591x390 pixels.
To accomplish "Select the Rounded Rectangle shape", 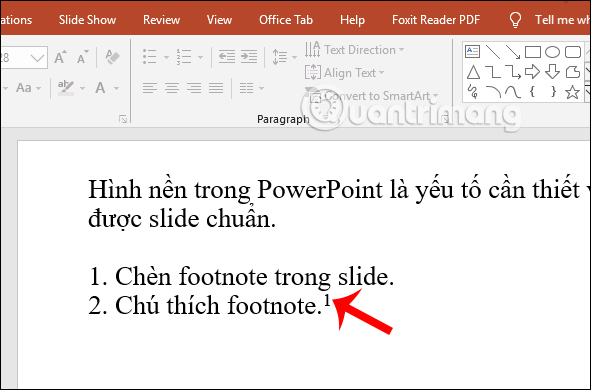I will (x=573, y=52).
